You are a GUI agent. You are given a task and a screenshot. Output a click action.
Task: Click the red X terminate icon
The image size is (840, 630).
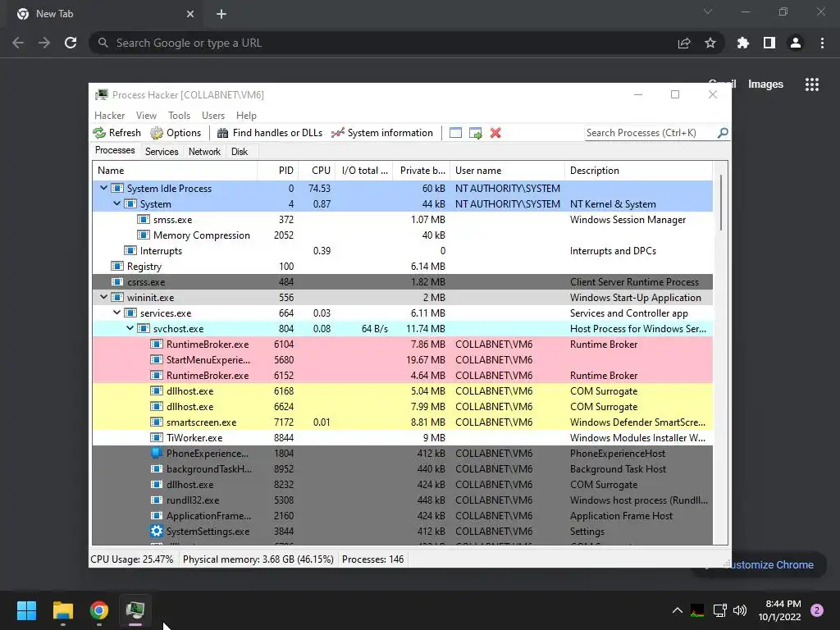[x=495, y=133]
